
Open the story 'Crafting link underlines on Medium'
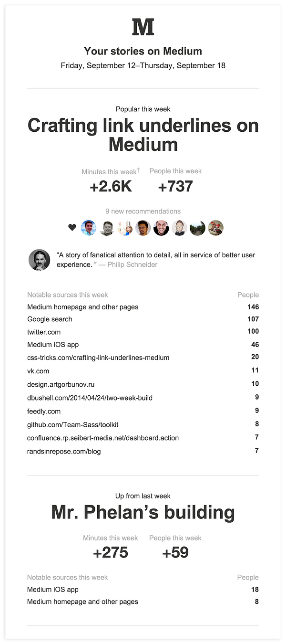coord(143,135)
